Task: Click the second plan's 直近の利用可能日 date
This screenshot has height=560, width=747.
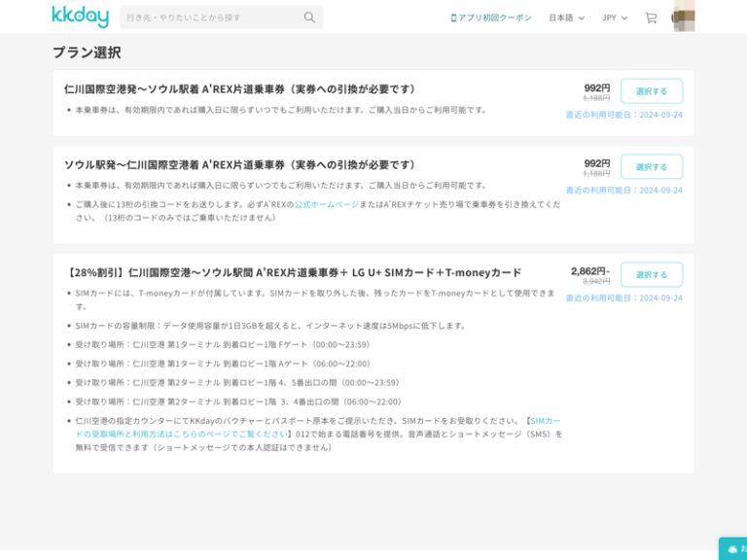Action: pos(623,191)
